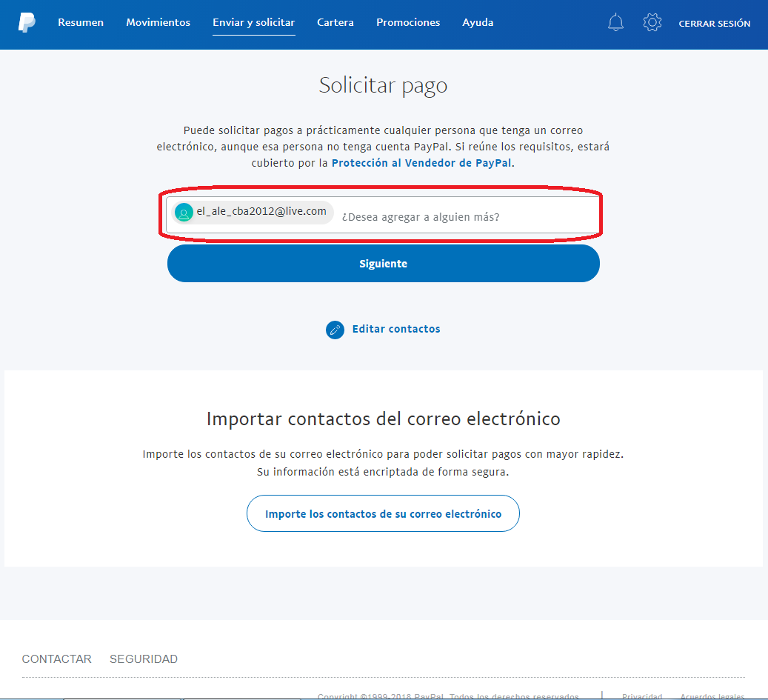The width and height of the screenshot is (768, 700).
Task: Click the PayPal logo icon
Action: coord(27,22)
